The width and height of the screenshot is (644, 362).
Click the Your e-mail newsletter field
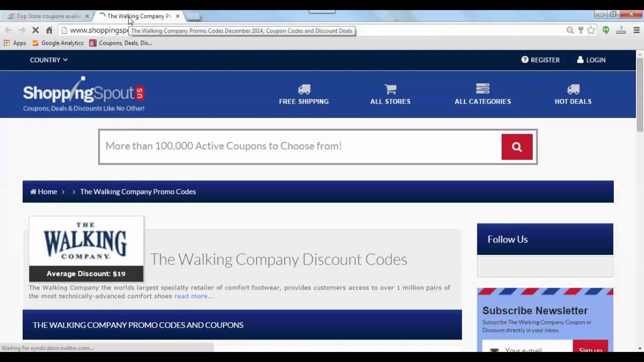pyautogui.click(x=527, y=349)
